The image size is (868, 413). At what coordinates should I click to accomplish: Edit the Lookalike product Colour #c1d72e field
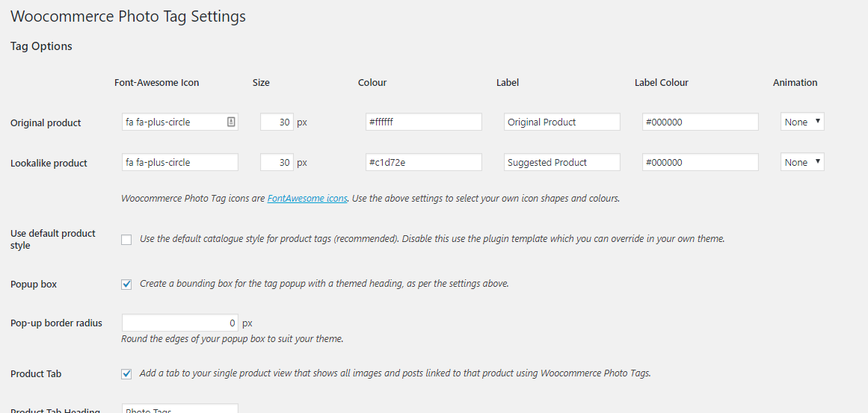423,163
